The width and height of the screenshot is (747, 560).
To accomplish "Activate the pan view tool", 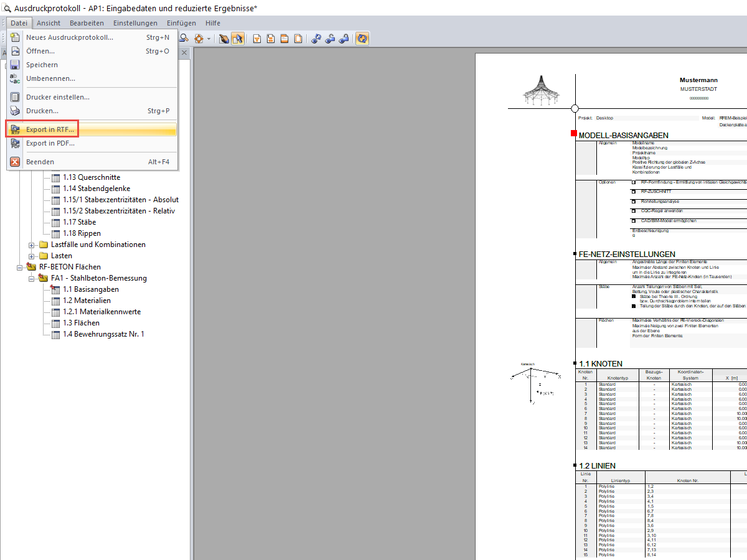I will [199, 38].
